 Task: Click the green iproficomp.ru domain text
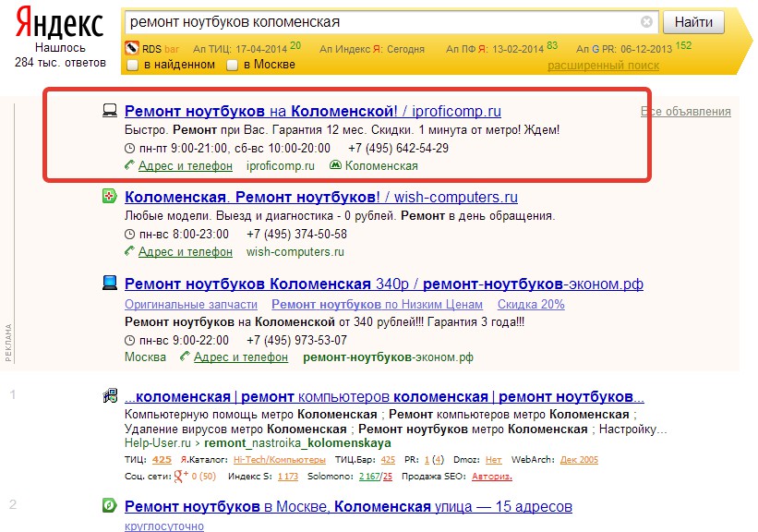(x=281, y=166)
